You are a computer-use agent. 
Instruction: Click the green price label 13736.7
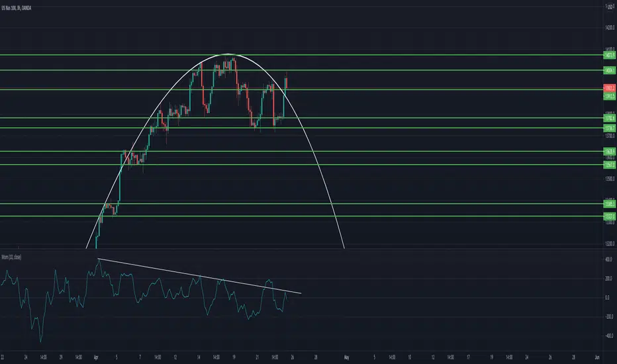point(610,128)
